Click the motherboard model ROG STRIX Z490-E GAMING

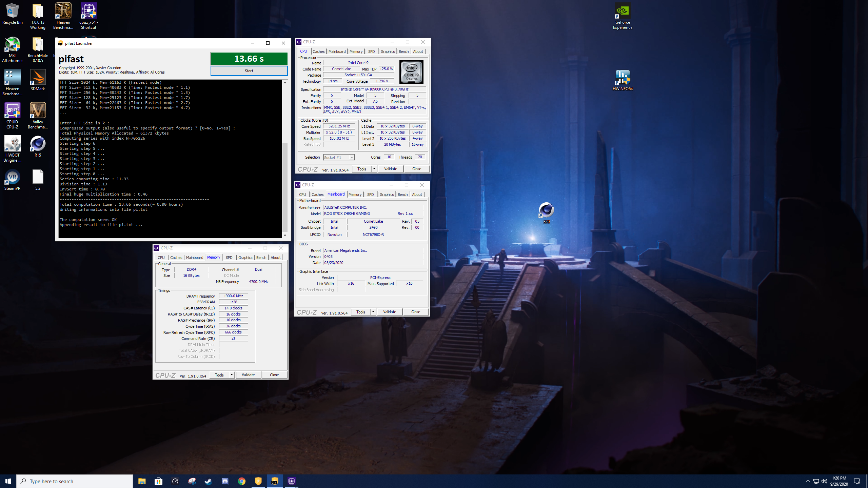pos(355,213)
